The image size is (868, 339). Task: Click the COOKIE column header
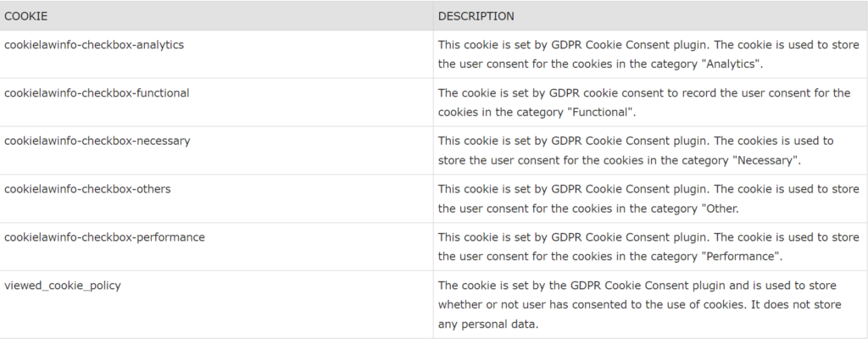25,16
